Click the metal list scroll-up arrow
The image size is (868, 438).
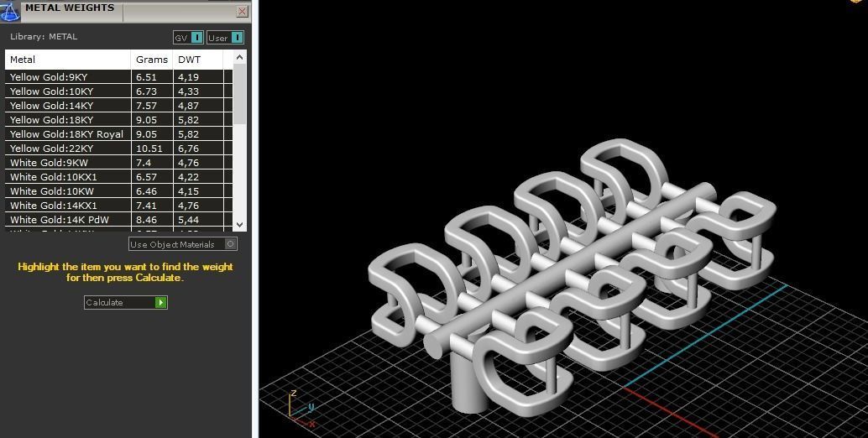239,57
